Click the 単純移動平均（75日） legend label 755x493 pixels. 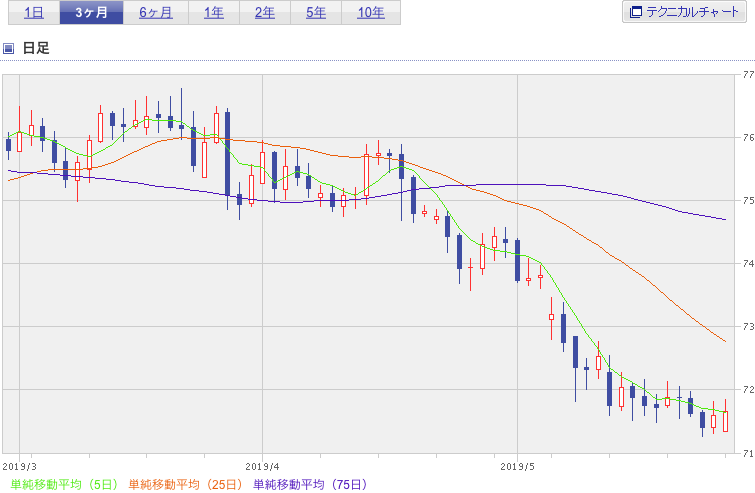point(310,484)
